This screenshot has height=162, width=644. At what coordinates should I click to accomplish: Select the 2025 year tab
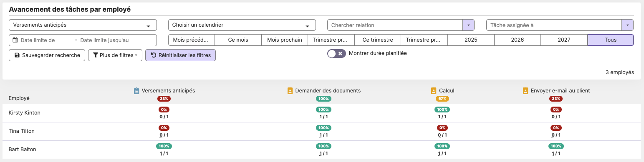pyautogui.click(x=471, y=40)
